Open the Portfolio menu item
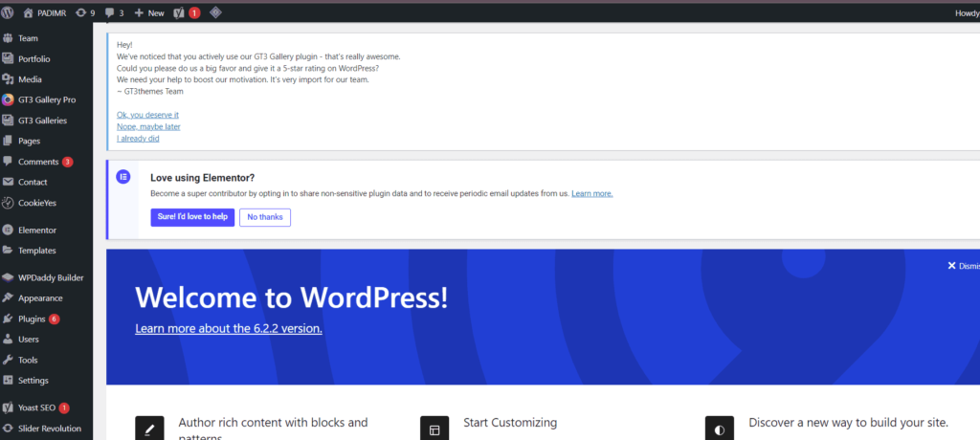The width and height of the screenshot is (980, 440). tap(34, 58)
